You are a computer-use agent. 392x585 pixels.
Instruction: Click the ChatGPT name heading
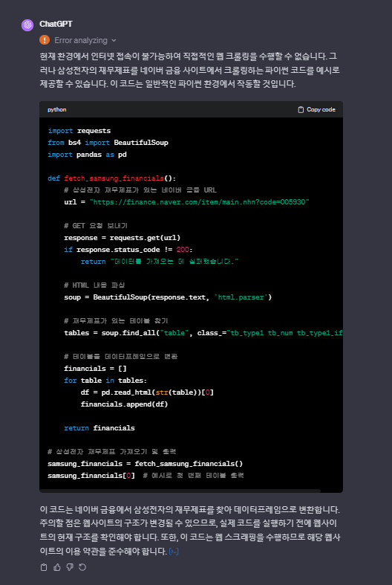pos(56,24)
